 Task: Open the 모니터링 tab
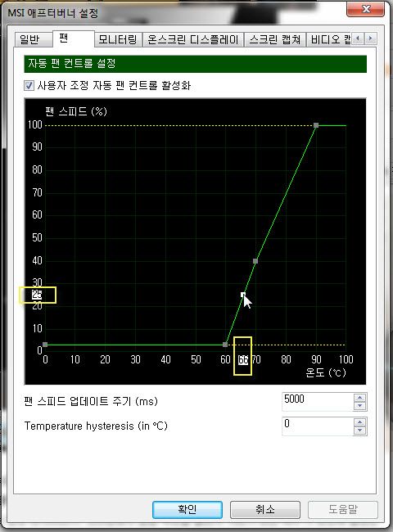[x=118, y=40]
